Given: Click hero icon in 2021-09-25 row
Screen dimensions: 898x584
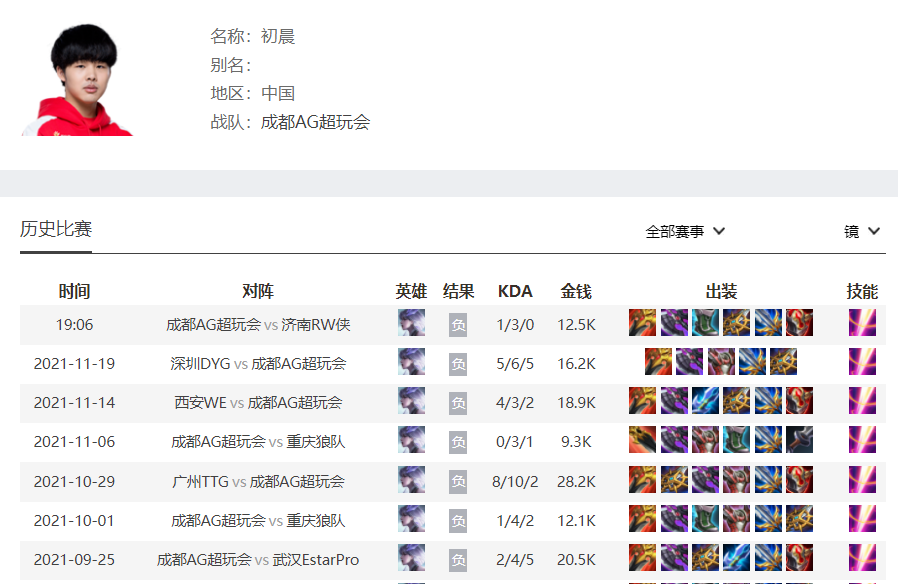Looking at the screenshot, I should pos(411,557).
